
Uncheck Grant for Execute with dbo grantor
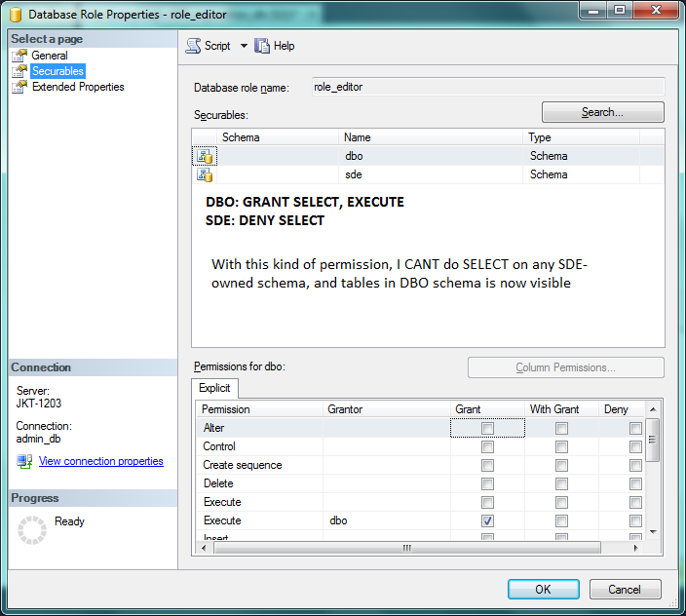click(x=487, y=521)
